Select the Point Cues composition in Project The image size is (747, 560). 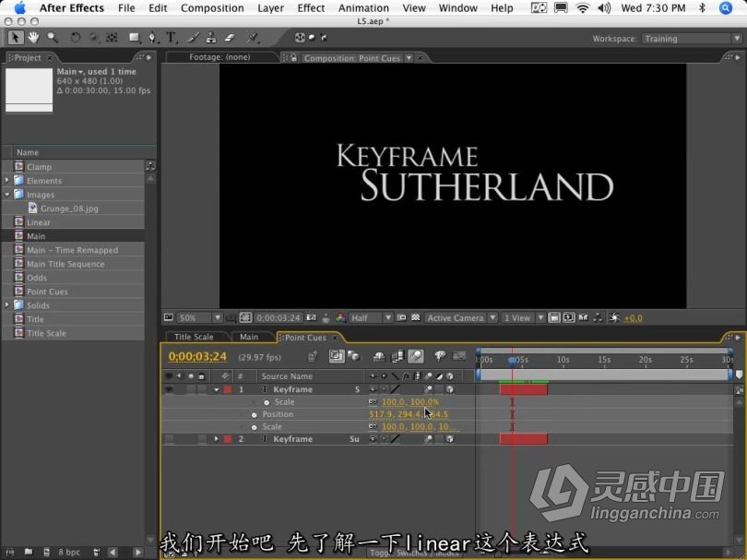coord(47,292)
